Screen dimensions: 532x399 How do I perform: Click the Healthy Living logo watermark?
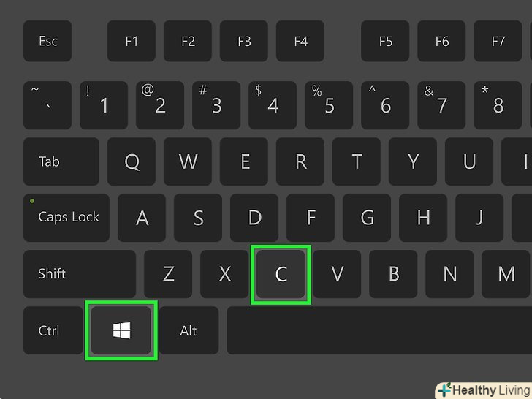[484, 390]
